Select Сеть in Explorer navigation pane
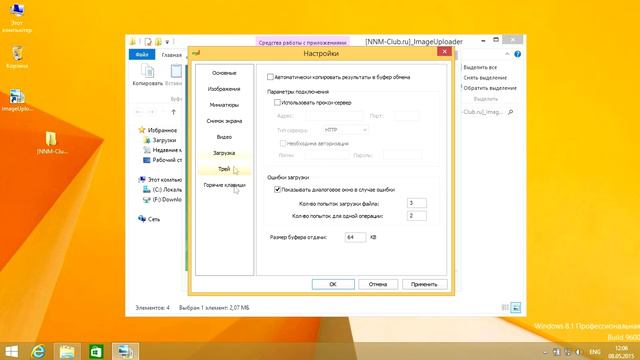The width and height of the screenshot is (640, 360). (x=149, y=219)
